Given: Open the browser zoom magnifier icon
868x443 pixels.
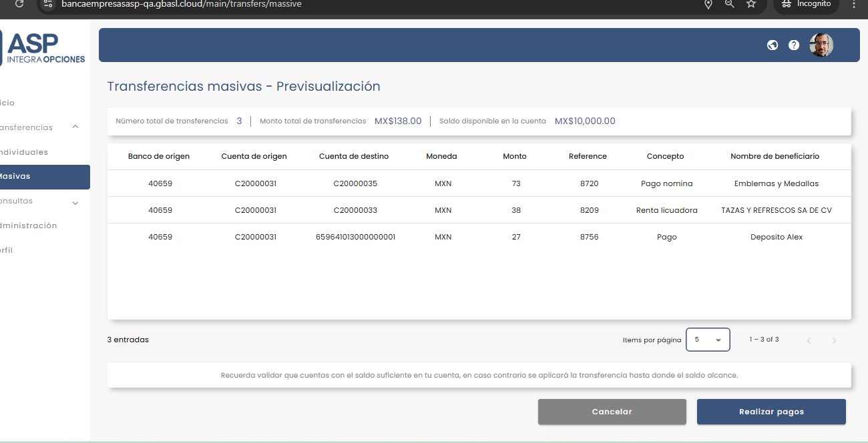Looking at the screenshot, I should [x=730, y=4].
